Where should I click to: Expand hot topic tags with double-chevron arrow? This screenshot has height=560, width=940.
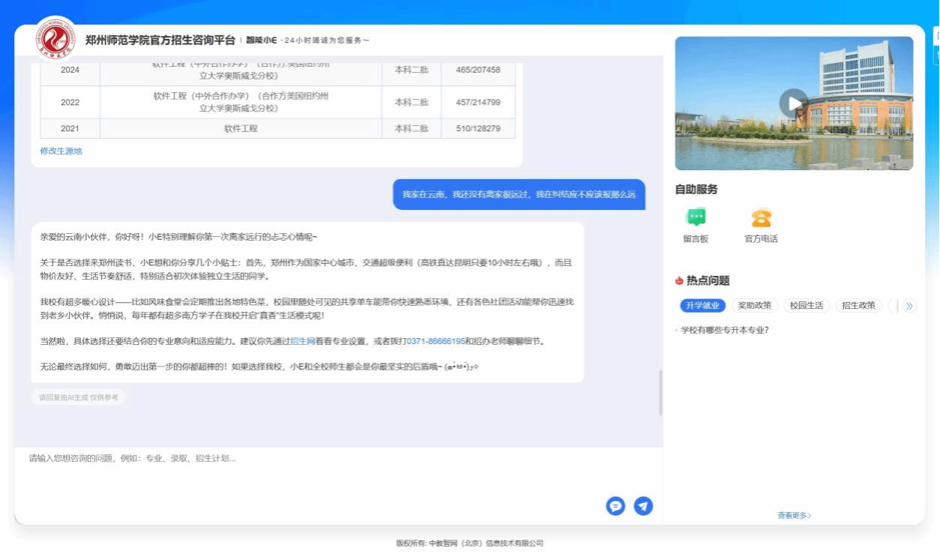coord(909,305)
